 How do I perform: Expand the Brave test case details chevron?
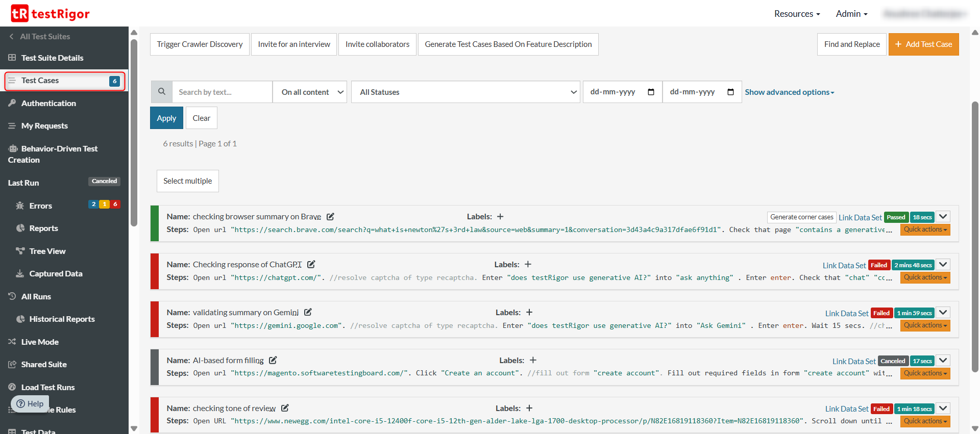943,217
